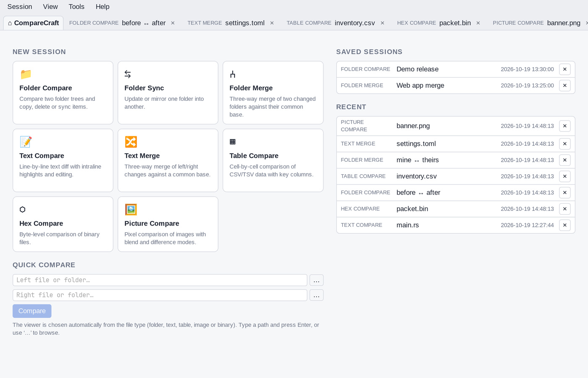
Task: Open the Tools menu
Action: [76, 7]
